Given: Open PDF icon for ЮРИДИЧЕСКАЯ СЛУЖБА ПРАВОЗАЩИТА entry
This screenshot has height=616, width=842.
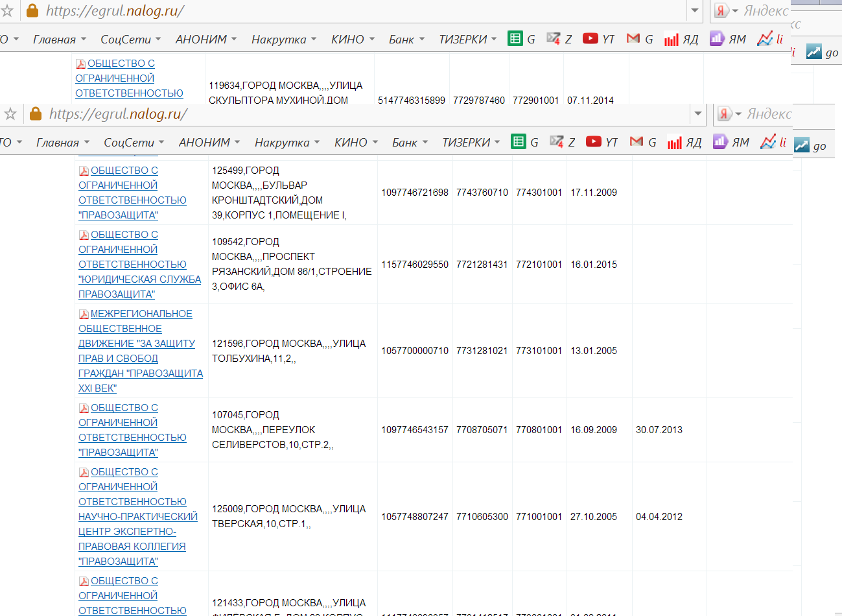Looking at the screenshot, I should (x=84, y=235).
